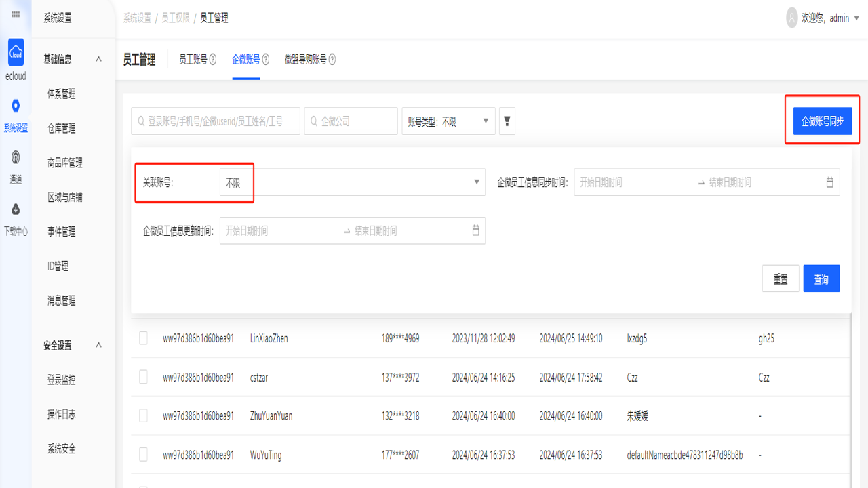
Task: Open the 关联账号 dropdown
Action: (x=353, y=182)
